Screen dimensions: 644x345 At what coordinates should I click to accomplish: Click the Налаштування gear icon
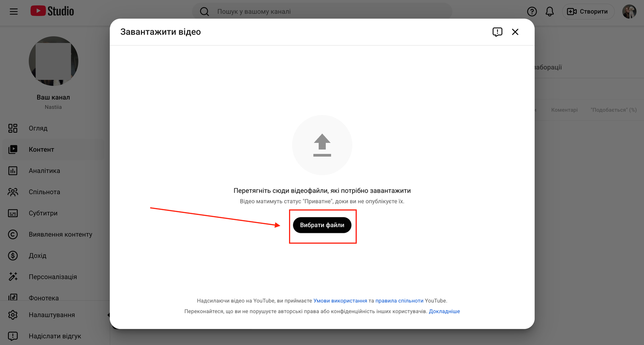coord(13,315)
